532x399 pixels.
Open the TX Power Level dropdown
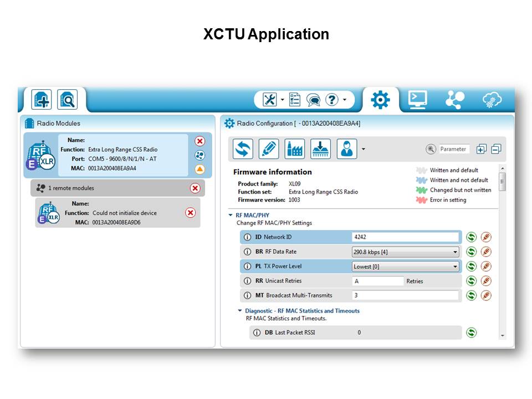(x=456, y=267)
